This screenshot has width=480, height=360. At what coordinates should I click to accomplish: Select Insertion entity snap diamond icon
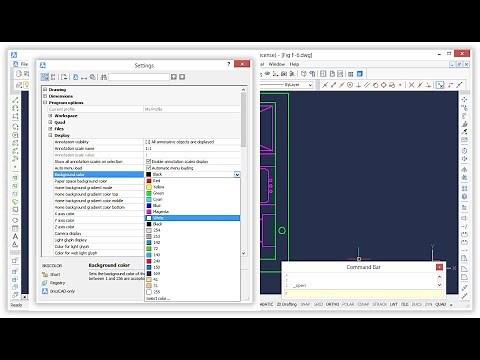(x=383, y=85)
